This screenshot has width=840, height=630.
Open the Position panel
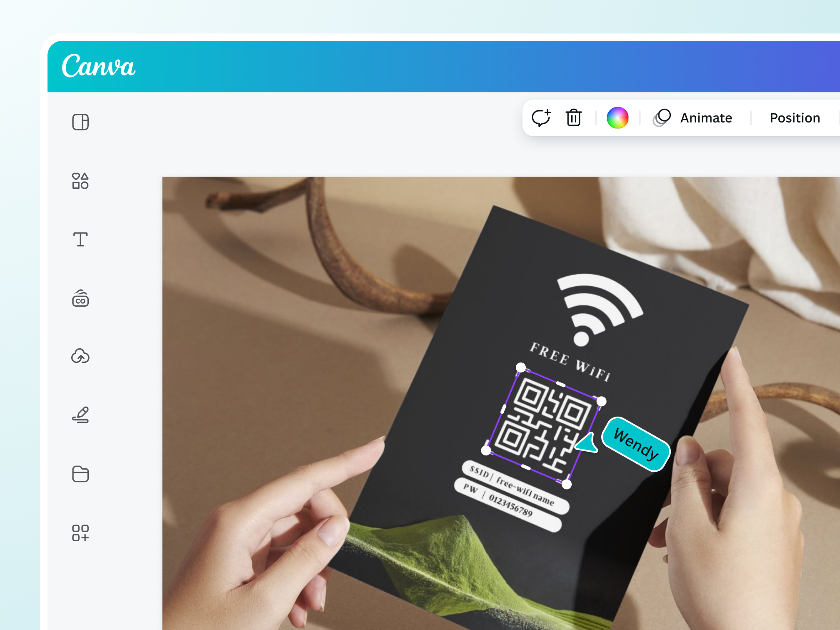click(x=795, y=118)
